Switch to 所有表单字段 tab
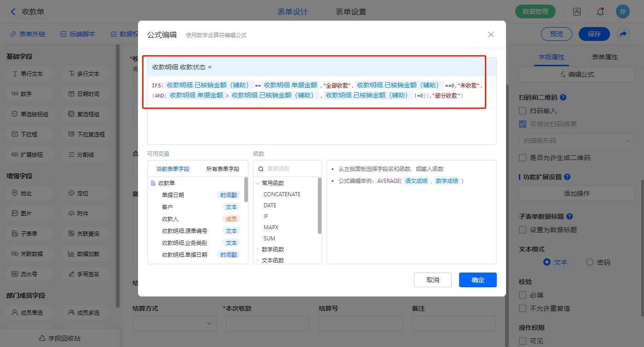 (223, 169)
